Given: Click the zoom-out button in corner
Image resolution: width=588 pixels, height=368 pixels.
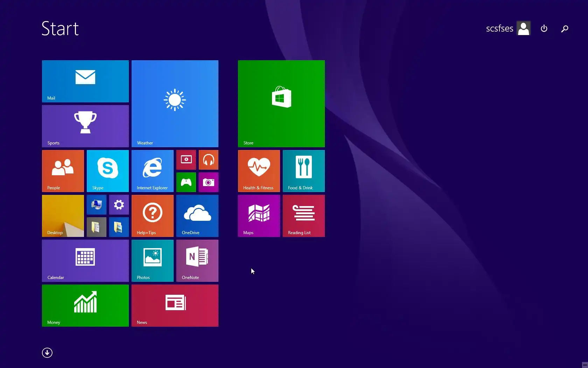Looking at the screenshot, I should pos(584,365).
